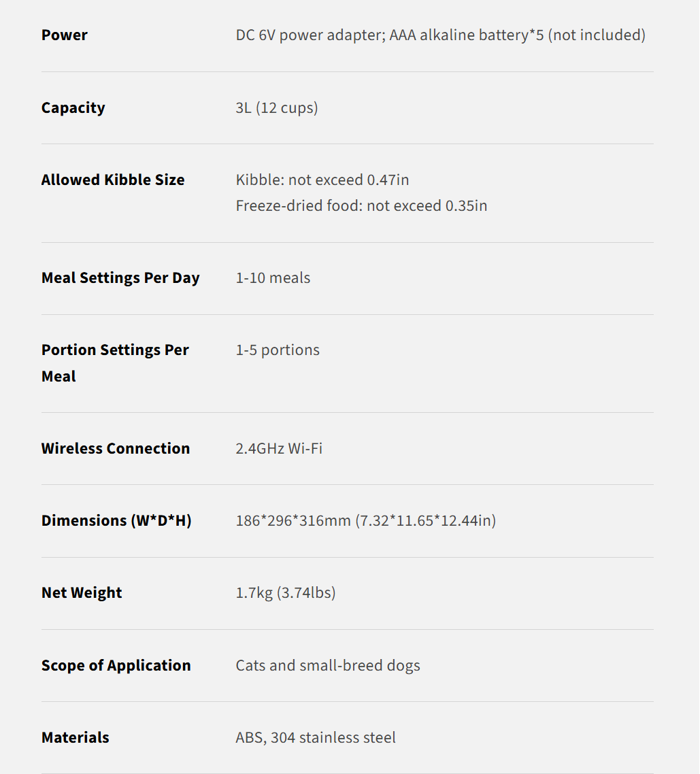Click the freeze-dried food 0.35in line
700x774 pixels.
coord(361,206)
